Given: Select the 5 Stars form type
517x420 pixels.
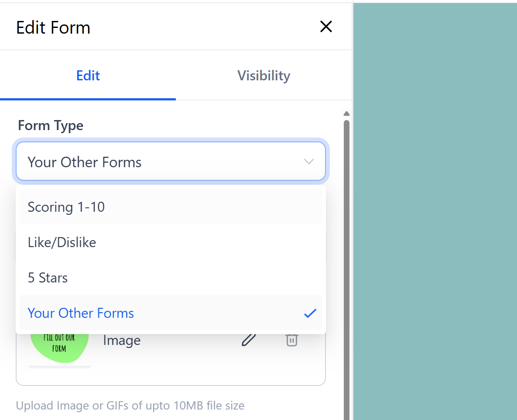Looking at the screenshot, I should pyautogui.click(x=48, y=278).
